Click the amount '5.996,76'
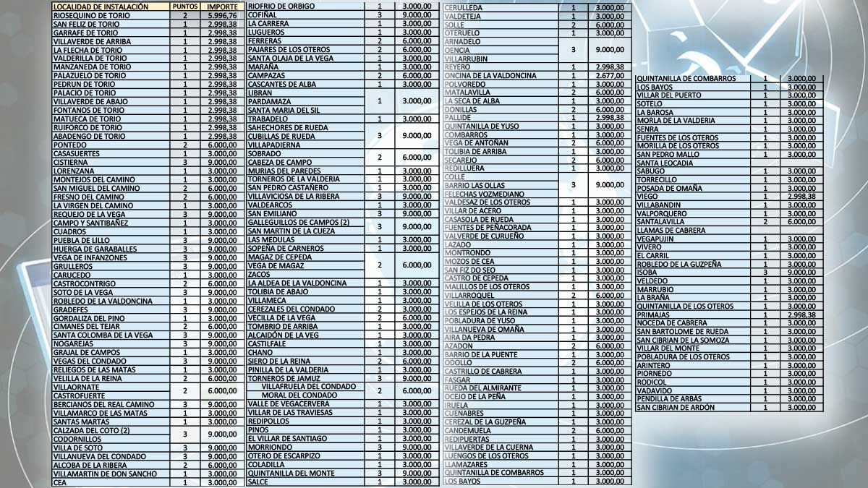 click(222, 15)
